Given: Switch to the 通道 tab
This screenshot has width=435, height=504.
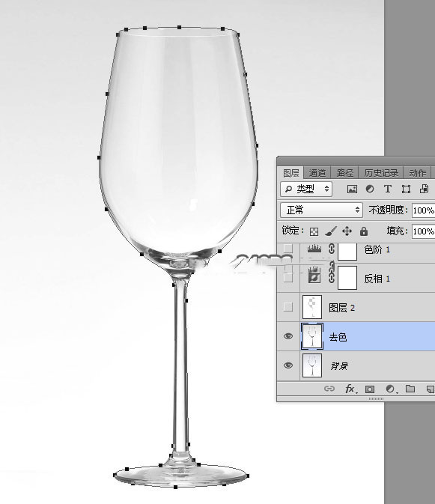Looking at the screenshot, I should click(317, 173).
